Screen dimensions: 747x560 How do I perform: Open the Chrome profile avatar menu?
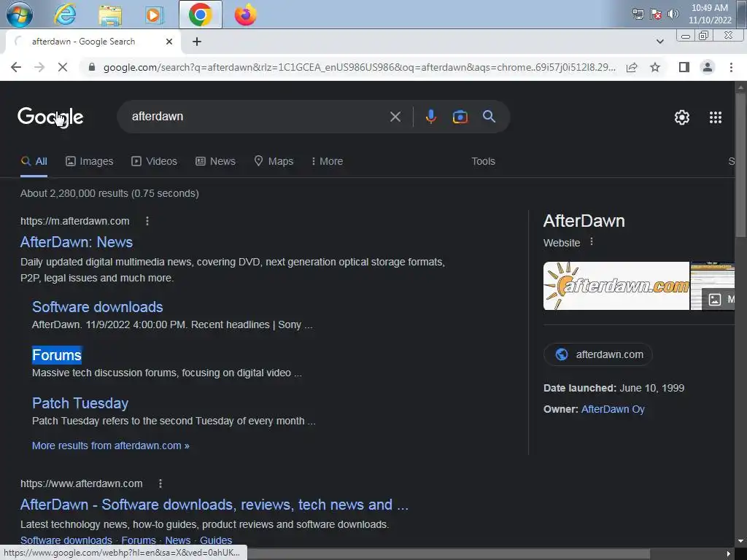pos(708,67)
